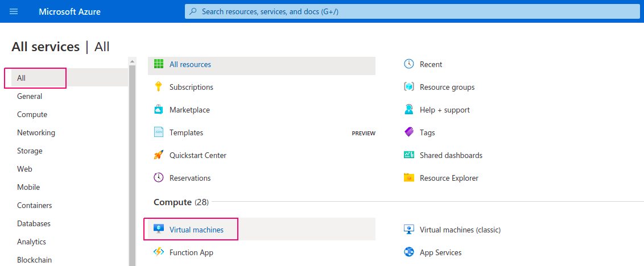
Task: Click the category sidebar scrollbar thumb
Action: [132, 165]
